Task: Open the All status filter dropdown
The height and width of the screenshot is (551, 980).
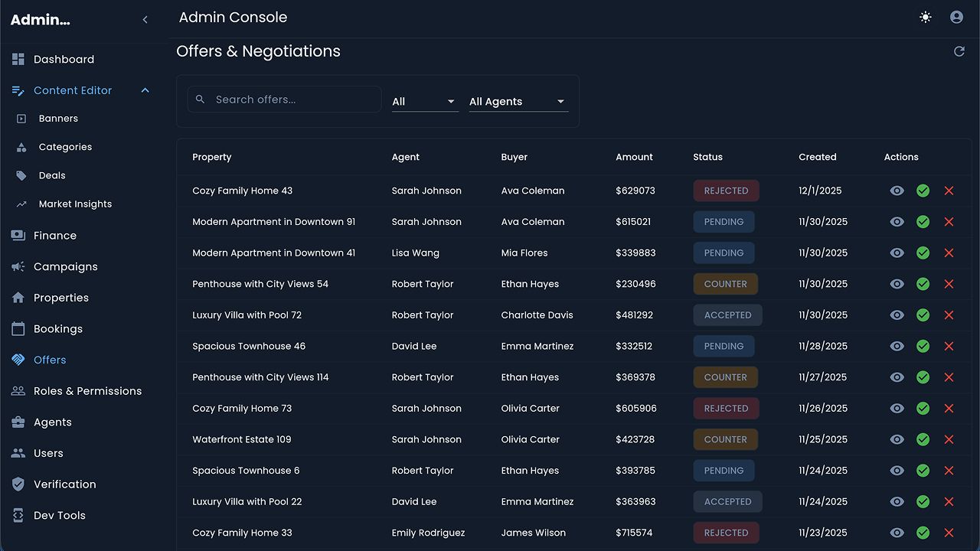Action: [x=424, y=102]
